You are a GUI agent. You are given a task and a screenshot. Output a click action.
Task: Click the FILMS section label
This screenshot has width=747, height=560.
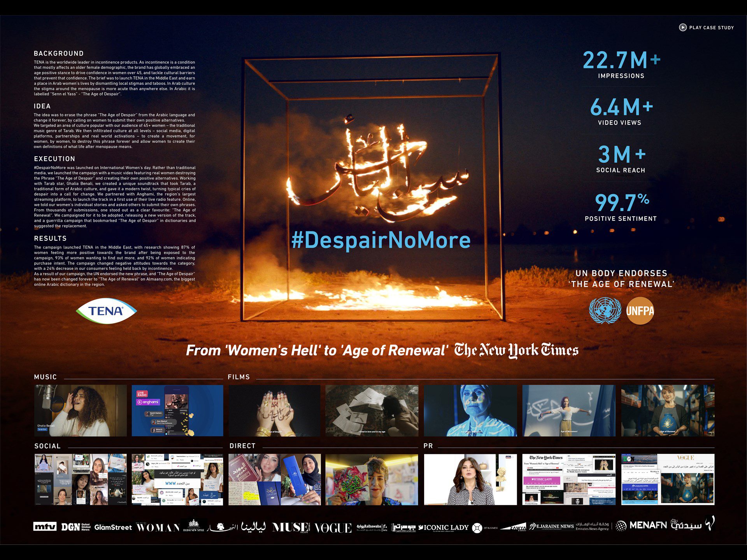point(239,377)
